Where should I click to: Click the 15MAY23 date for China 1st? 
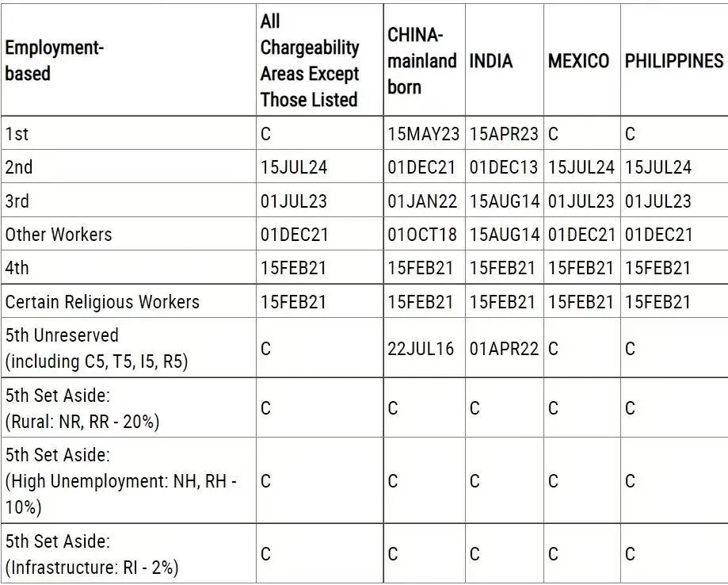[x=423, y=134]
